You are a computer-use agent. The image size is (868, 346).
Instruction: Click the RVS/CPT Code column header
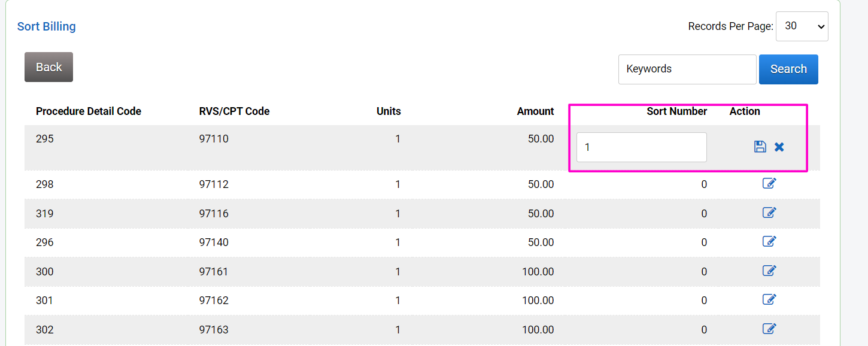tap(234, 111)
